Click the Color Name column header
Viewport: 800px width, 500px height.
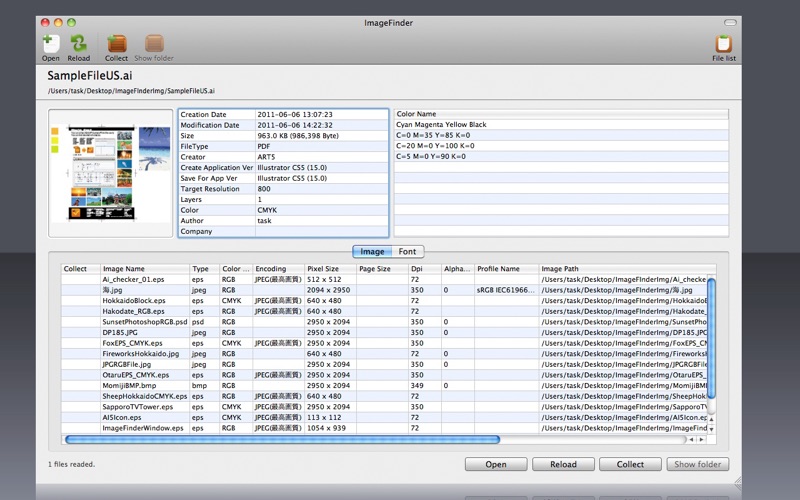(x=561, y=114)
